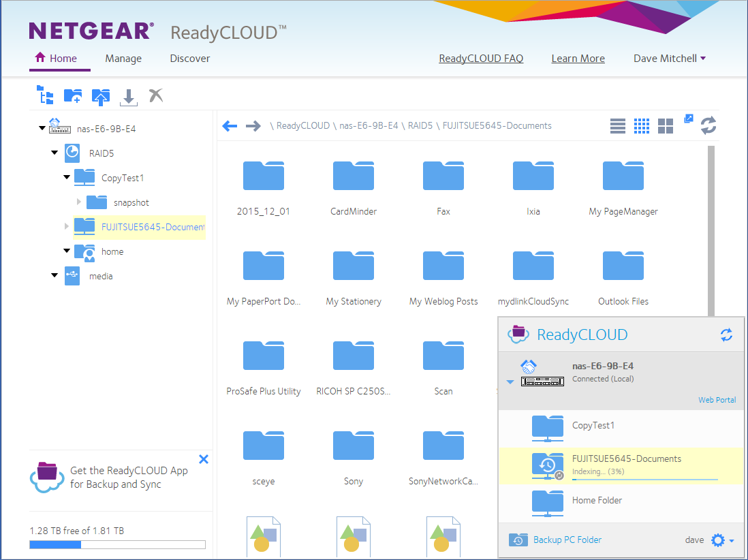
Task: Collapse the nas-E6-9B-E4 tree node
Action: pos(42,128)
